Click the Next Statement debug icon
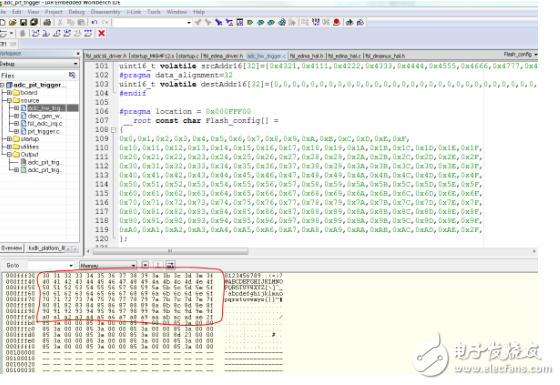 coord(67,34)
